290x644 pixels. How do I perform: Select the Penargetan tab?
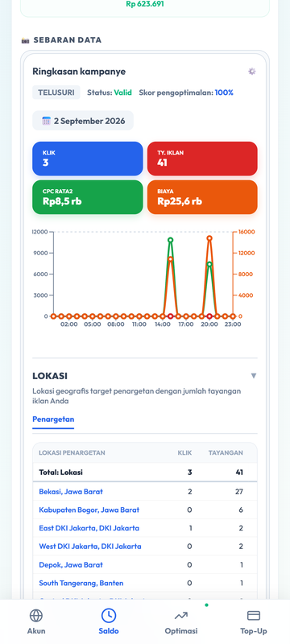(53, 419)
